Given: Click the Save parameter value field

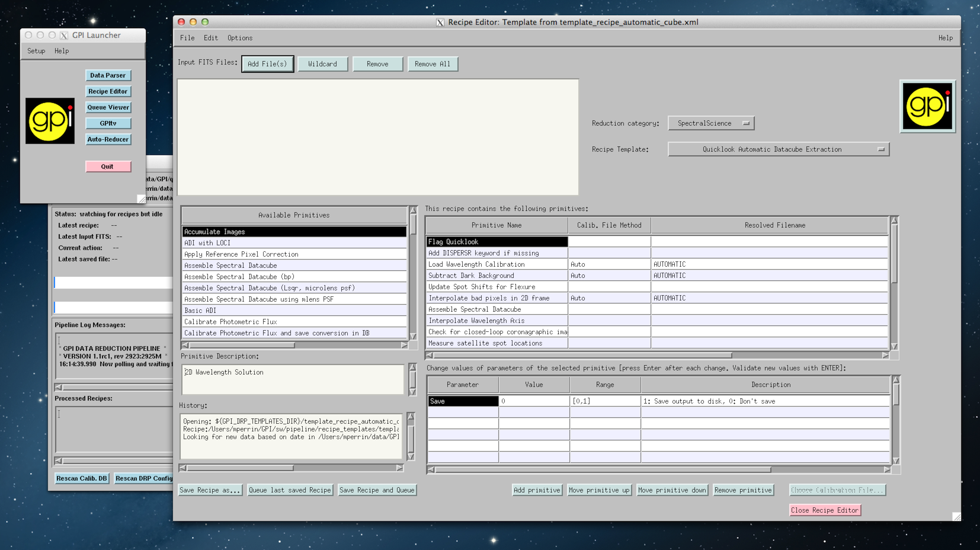Looking at the screenshot, I should pos(533,401).
